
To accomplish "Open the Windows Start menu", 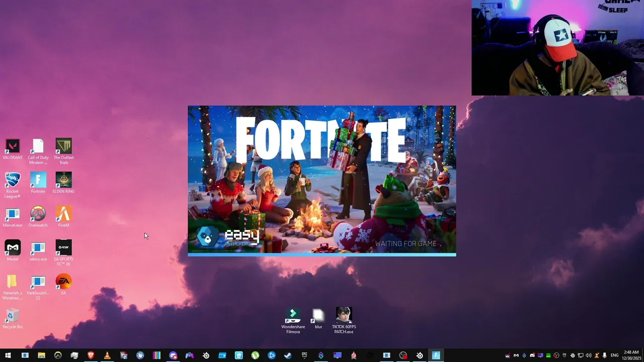I will [x=8, y=355].
